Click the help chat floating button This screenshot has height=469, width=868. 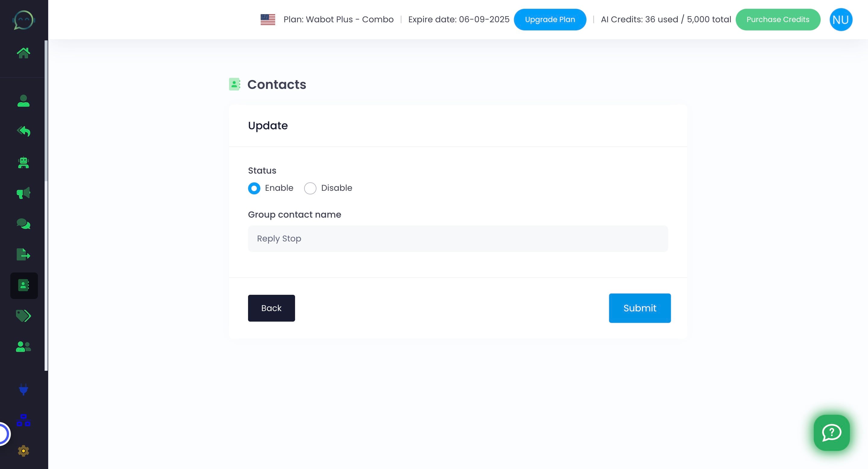(x=831, y=433)
